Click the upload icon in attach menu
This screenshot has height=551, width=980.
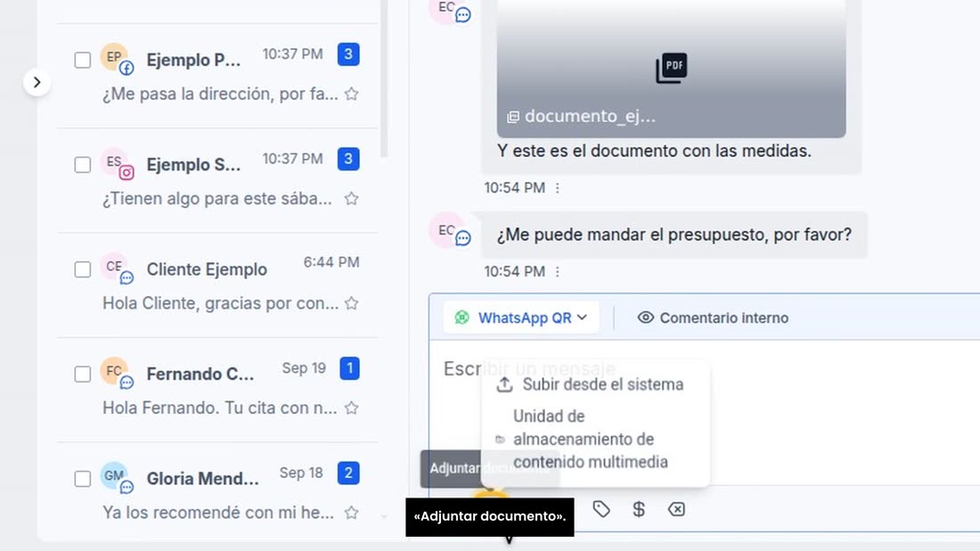[x=504, y=384]
